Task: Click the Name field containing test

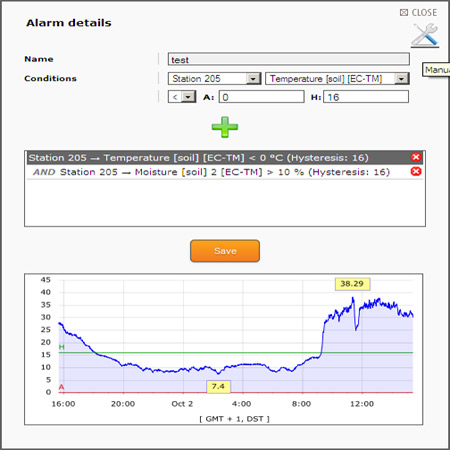Action: pyautogui.click(x=289, y=59)
